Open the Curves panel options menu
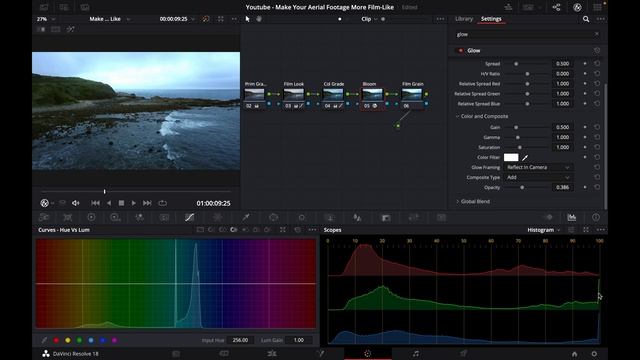The height and width of the screenshot is (360, 640). point(313,230)
